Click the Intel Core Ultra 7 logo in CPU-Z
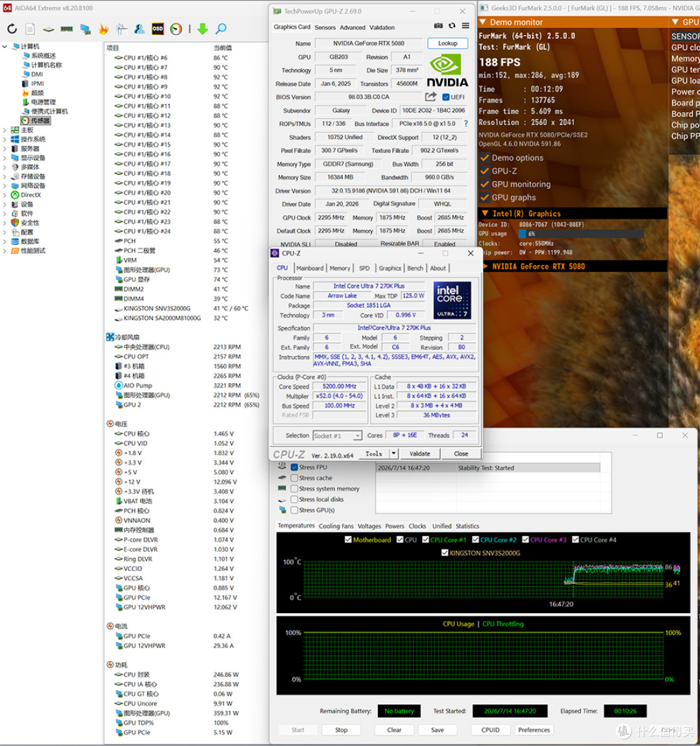Screen dimensions: 700x746 click(452, 299)
